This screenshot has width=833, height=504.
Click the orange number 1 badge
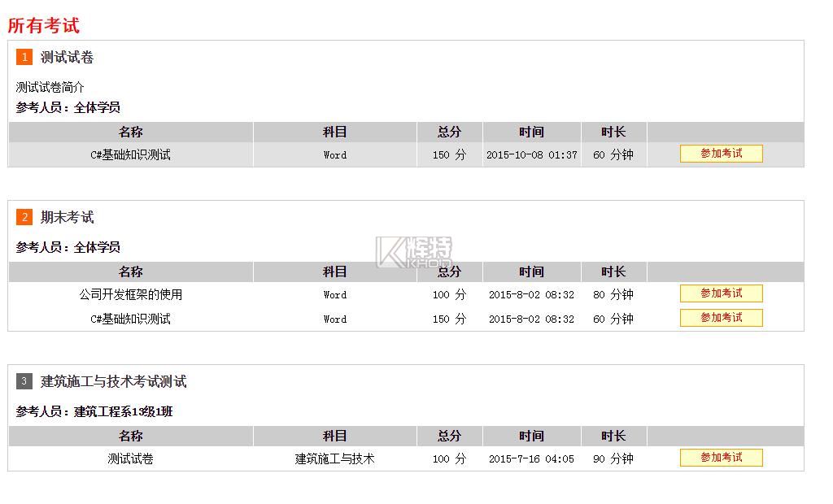point(24,57)
